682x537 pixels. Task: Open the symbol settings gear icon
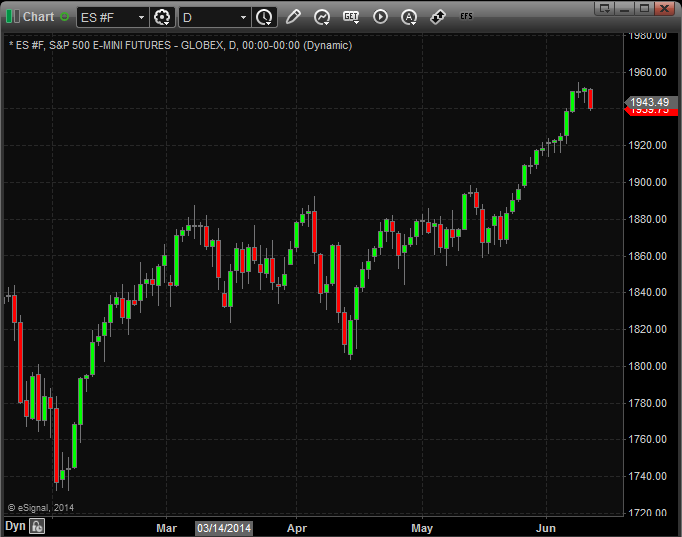162,17
